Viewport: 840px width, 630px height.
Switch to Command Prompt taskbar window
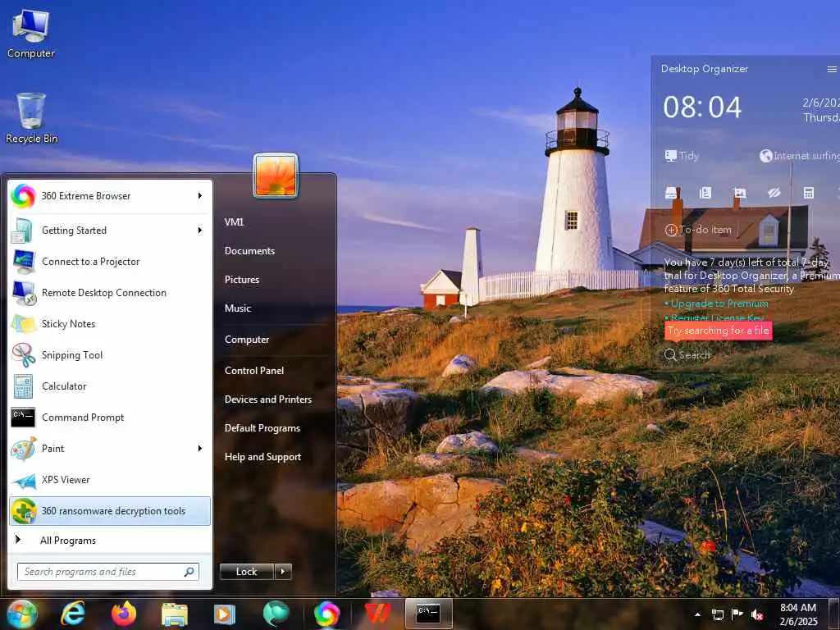click(x=428, y=614)
